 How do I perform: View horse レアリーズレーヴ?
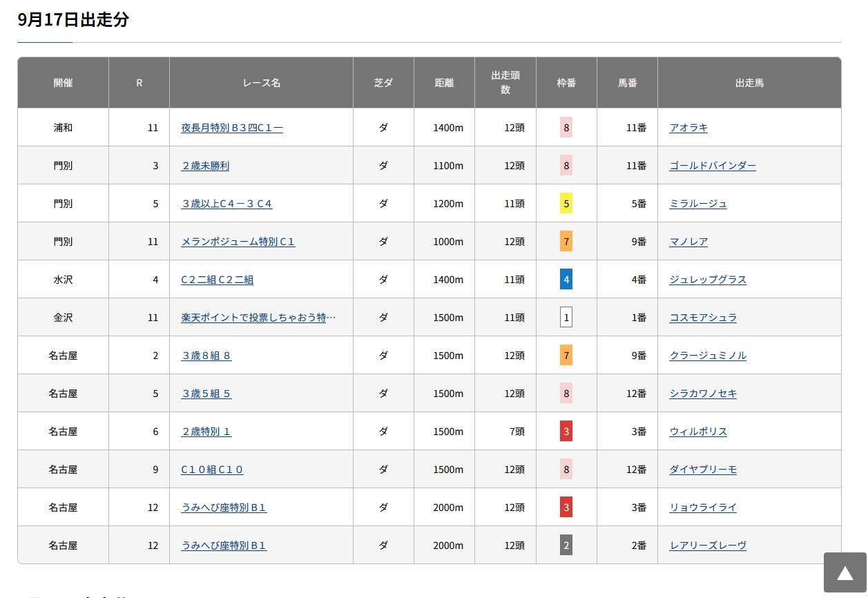tap(708, 546)
